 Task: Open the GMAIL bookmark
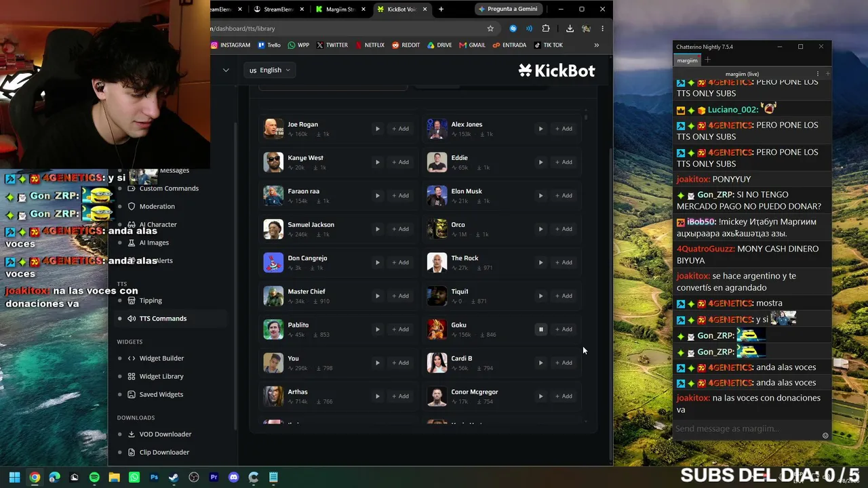(473, 45)
